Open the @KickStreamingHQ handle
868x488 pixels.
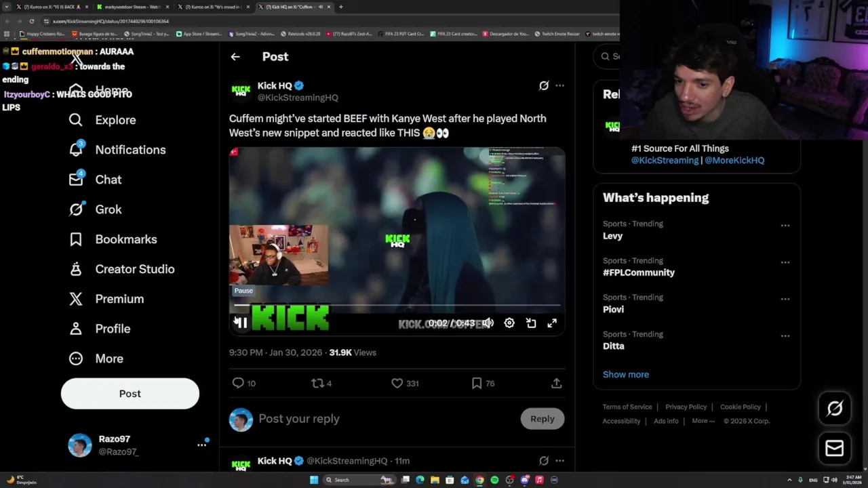[298, 98]
